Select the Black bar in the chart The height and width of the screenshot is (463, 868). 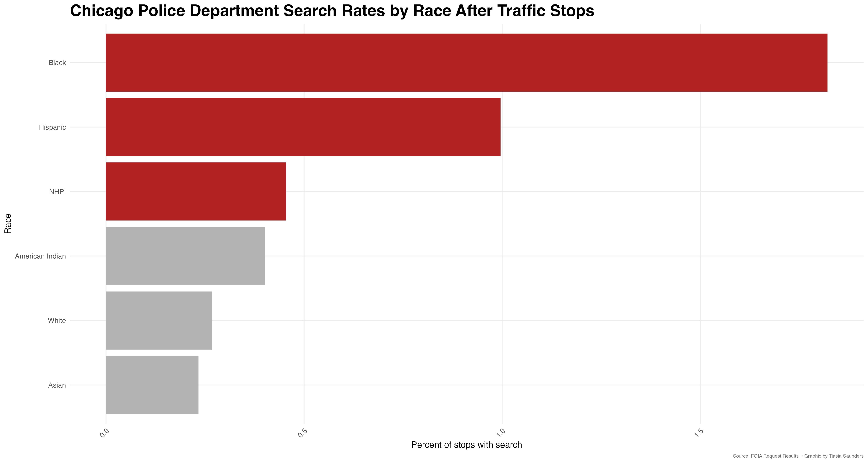click(467, 63)
